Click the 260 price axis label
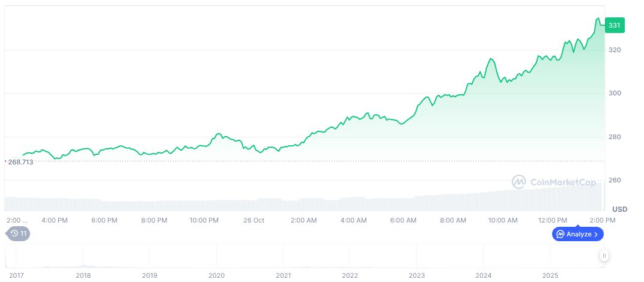This screenshot has width=644, height=282. [x=614, y=180]
